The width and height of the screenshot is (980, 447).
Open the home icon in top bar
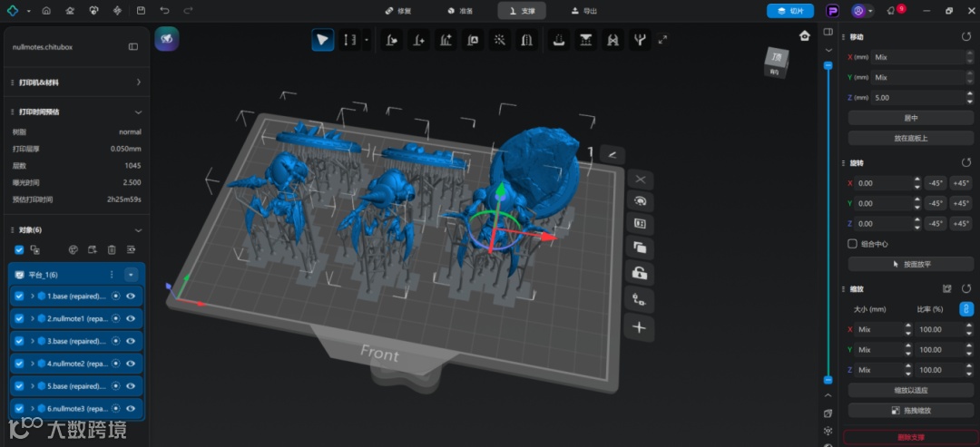coord(46,11)
